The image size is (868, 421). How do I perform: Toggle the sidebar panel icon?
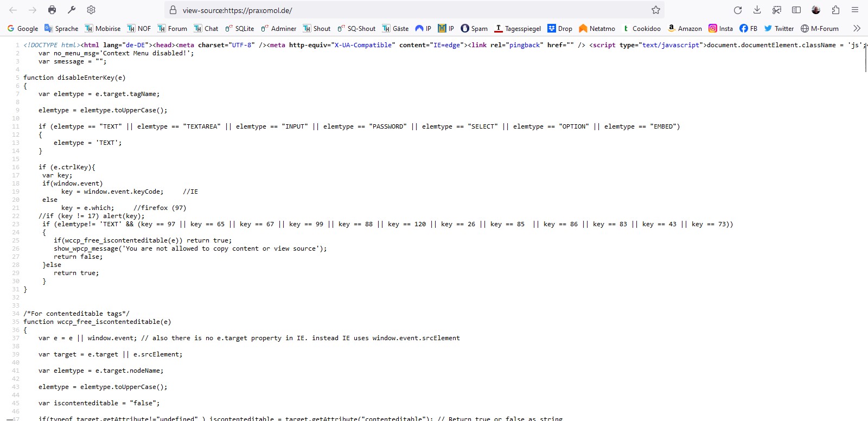[x=796, y=10]
